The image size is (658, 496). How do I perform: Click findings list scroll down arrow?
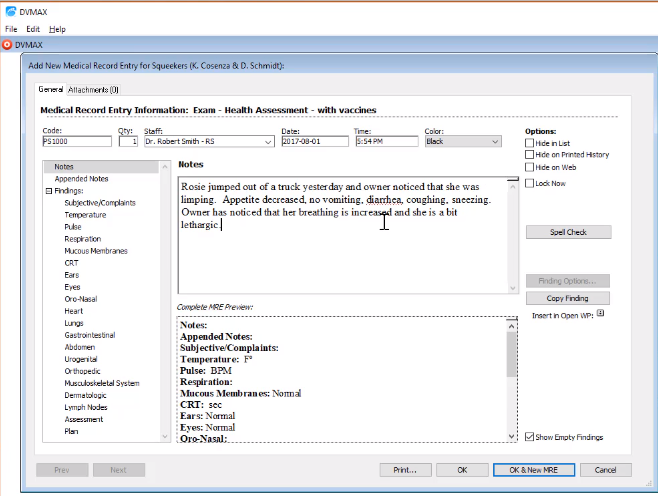coord(165,436)
